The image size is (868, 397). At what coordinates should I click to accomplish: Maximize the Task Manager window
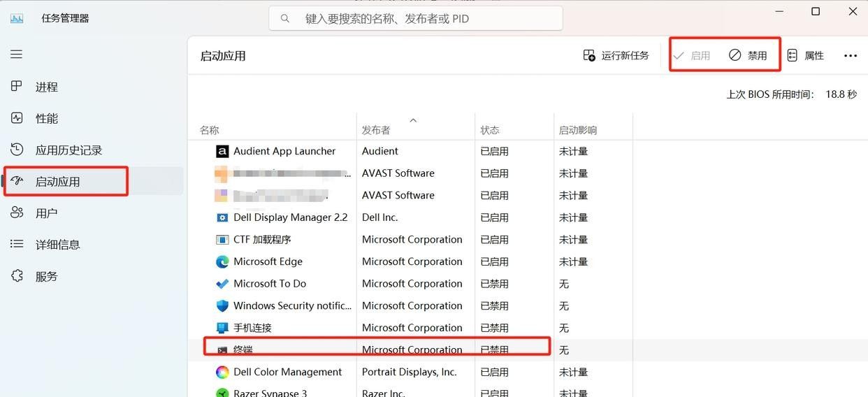(816, 12)
